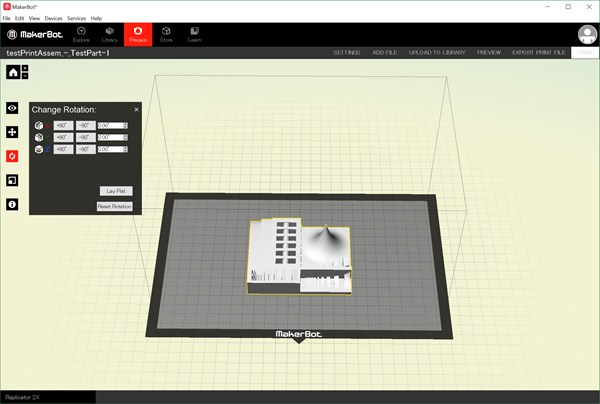
Task: Click the Lay Flat button
Action: pyautogui.click(x=116, y=191)
